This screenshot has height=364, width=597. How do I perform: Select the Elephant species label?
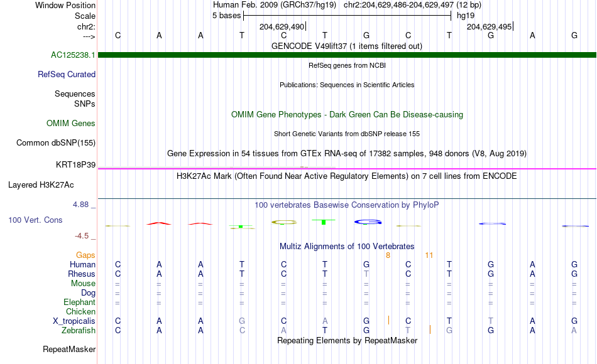coord(79,302)
